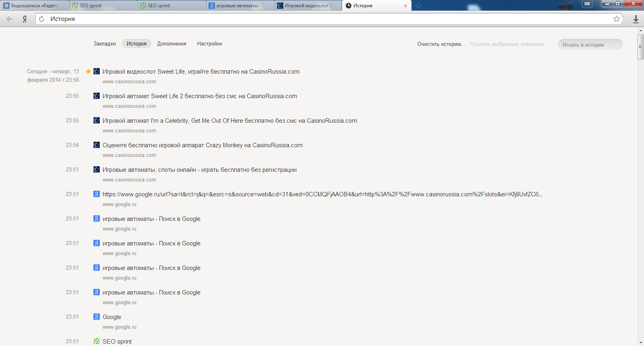
Task: Click Удалить выбранные элементы button
Action: (507, 44)
